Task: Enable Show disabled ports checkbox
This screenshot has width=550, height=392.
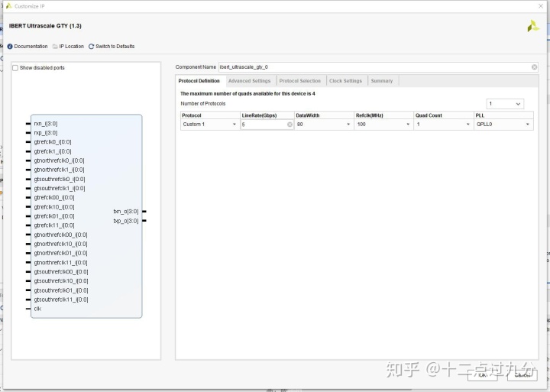Action: coord(15,68)
